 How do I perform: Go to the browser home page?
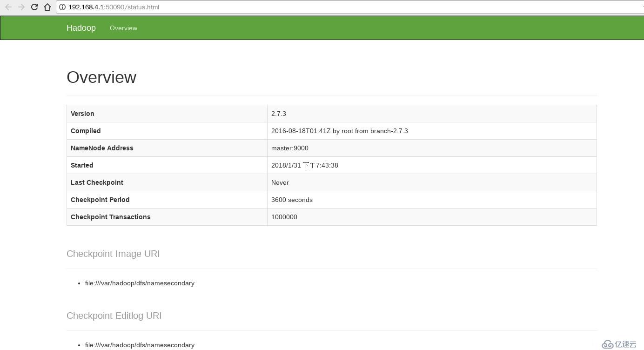point(47,7)
